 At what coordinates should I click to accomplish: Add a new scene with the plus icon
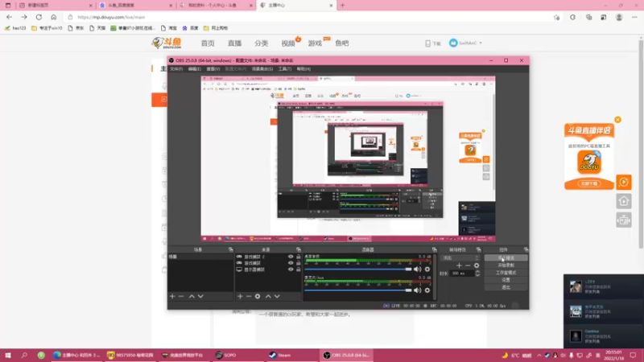tap(171, 296)
